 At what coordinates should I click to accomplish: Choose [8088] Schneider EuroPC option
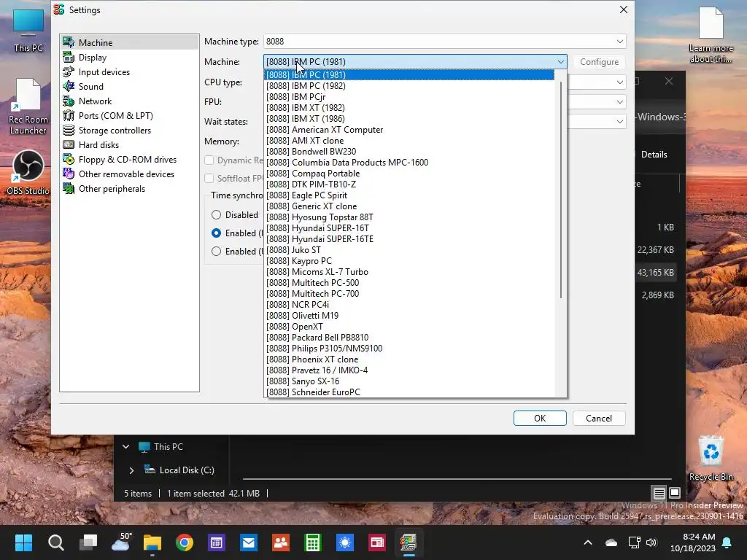pos(410,392)
